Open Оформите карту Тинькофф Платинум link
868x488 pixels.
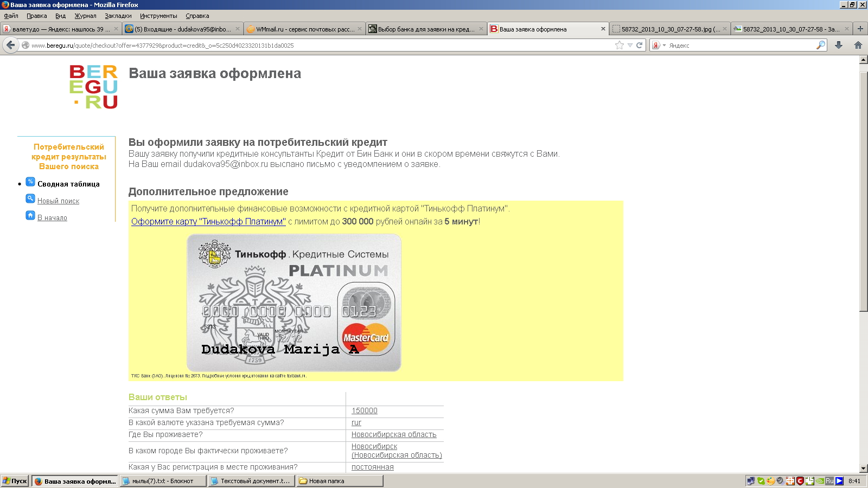click(208, 221)
